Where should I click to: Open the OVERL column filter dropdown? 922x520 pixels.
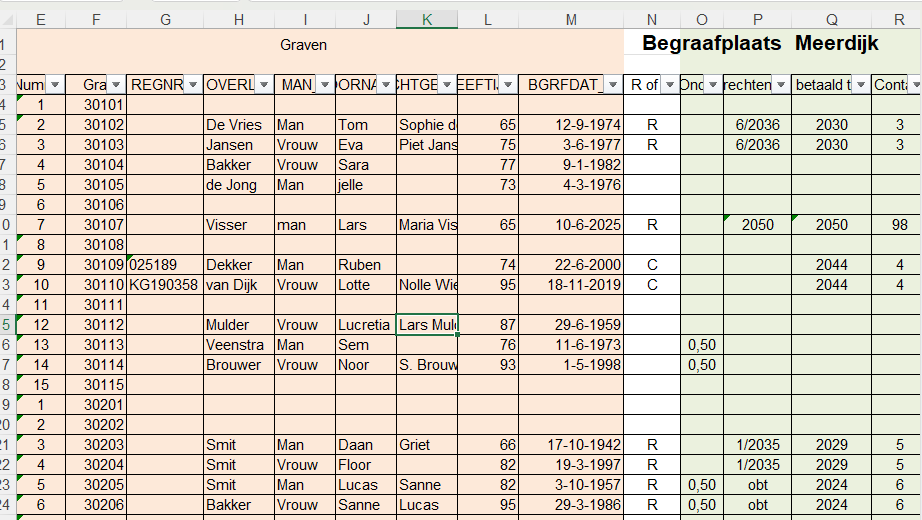click(x=263, y=85)
